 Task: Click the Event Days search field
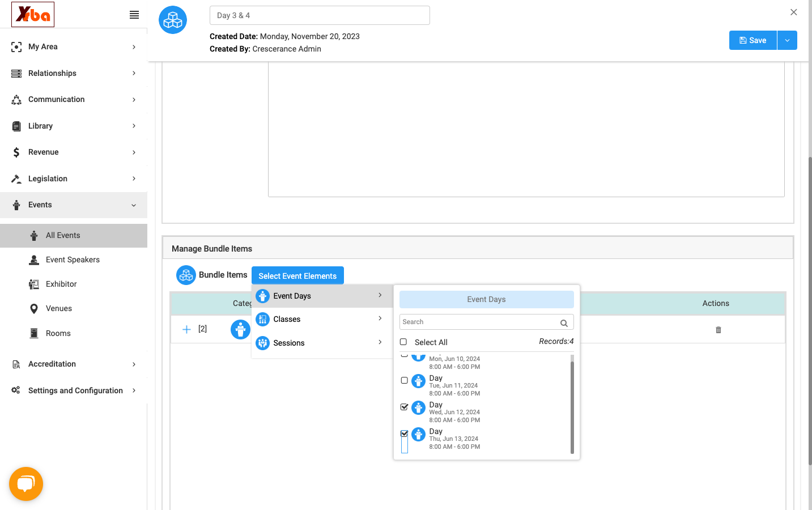[487, 322]
